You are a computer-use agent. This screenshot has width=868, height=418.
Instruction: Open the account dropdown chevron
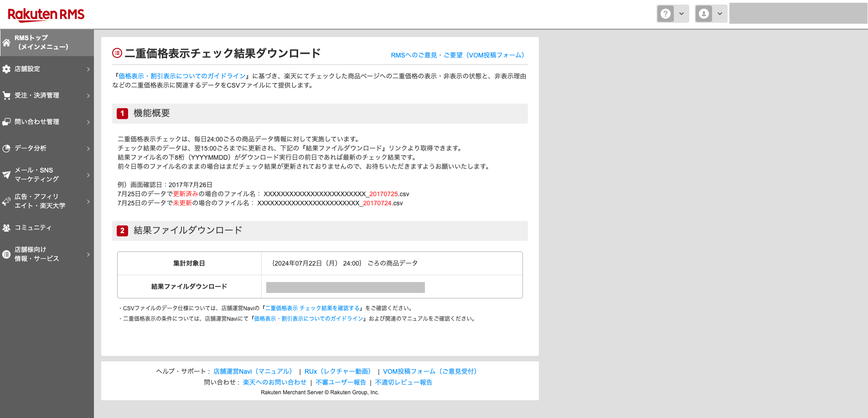click(x=719, y=13)
